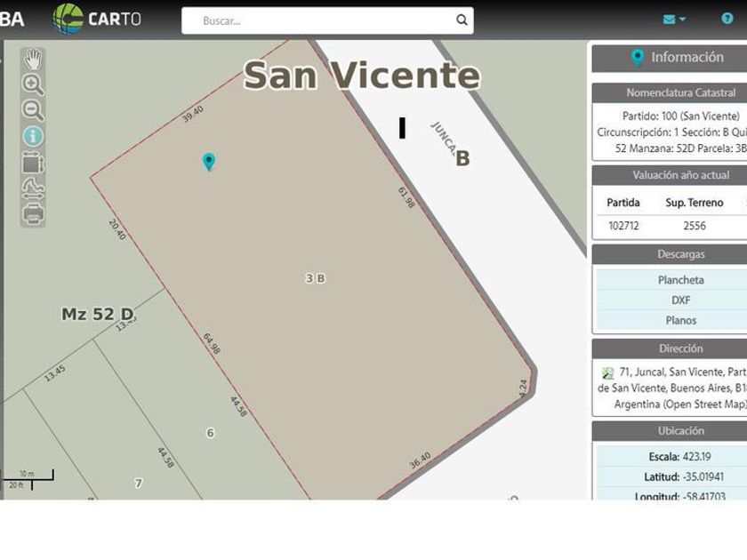Click the Ubicación section header

pyautogui.click(x=670, y=431)
